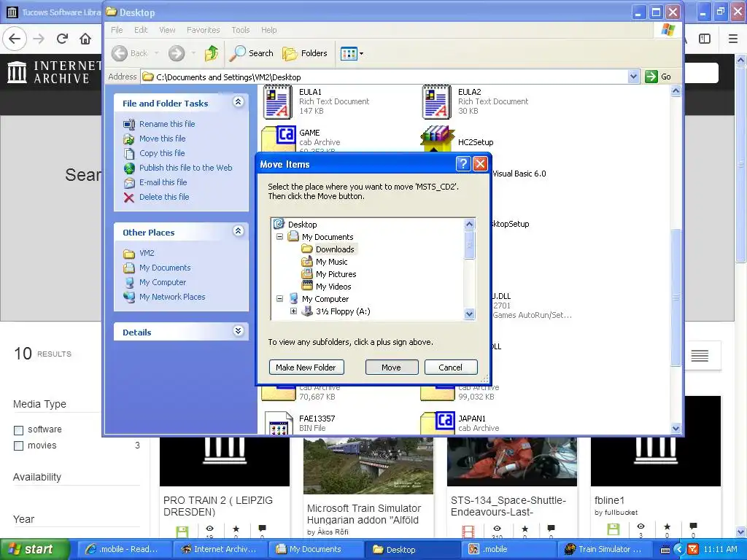
Task: Open My Computer in Other Places
Action: [x=163, y=282]
